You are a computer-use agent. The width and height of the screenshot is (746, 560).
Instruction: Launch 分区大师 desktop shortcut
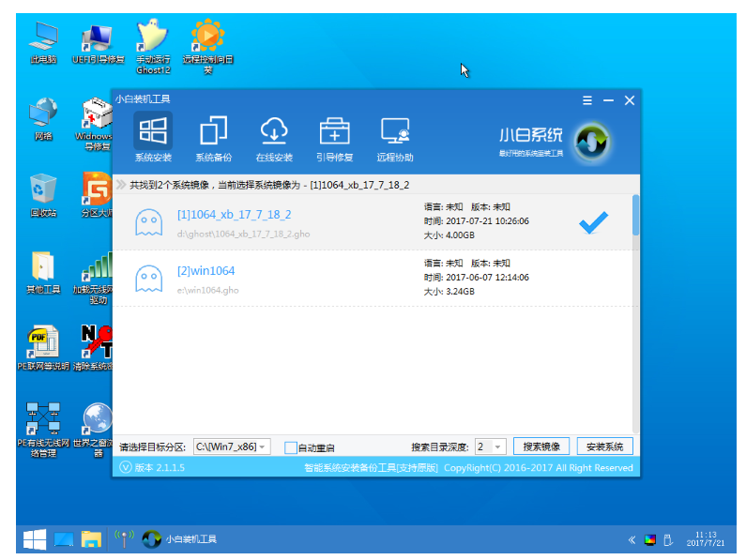pyautogui.click(x=97, y=195)
